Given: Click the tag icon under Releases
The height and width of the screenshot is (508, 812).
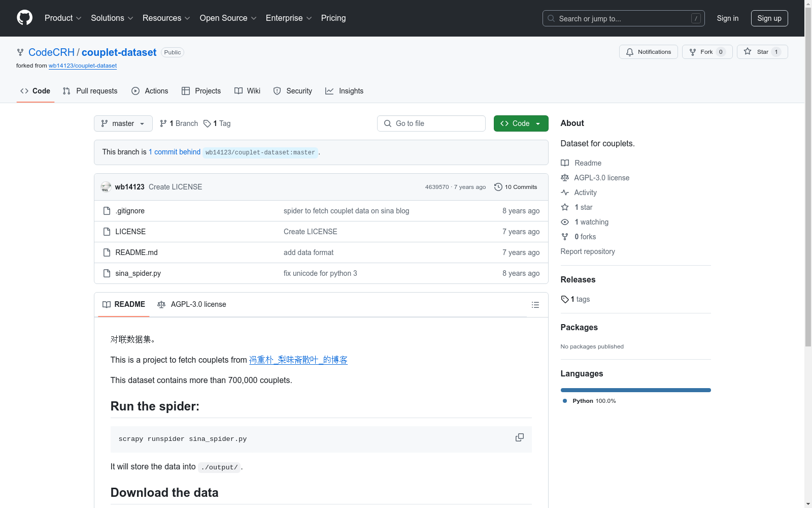Looking at the screenshot, I should tap(565, 299).
